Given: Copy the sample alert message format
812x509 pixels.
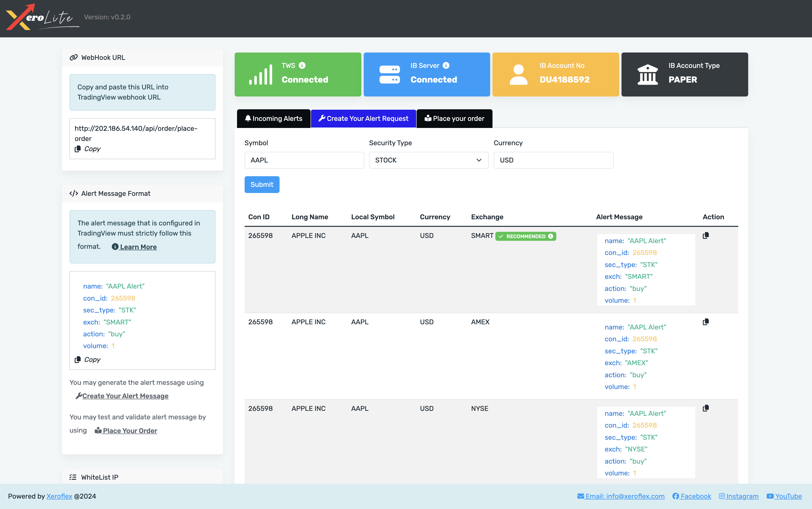Looking at the screenshot, I should pyautogui.click(x=88, y=360).
